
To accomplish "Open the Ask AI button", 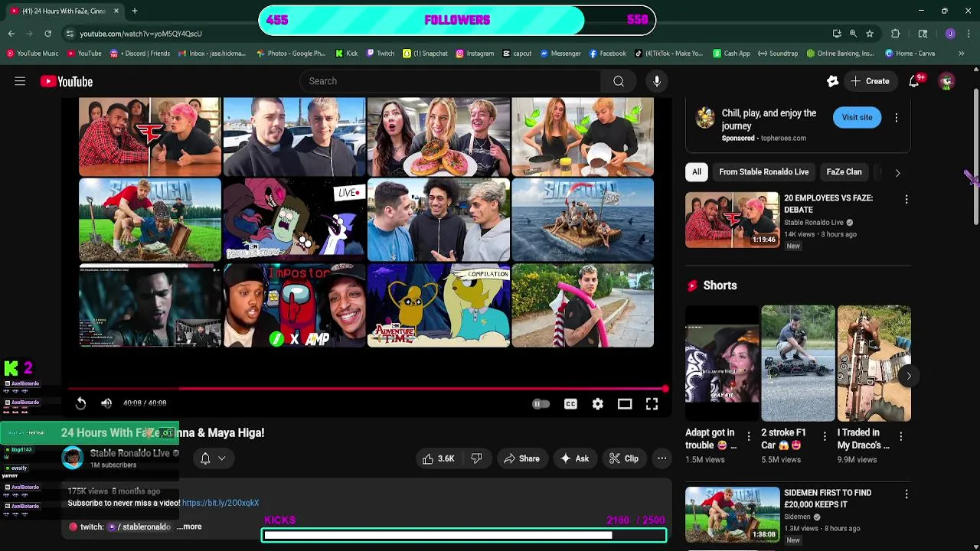I will click(x=574, y=458).
